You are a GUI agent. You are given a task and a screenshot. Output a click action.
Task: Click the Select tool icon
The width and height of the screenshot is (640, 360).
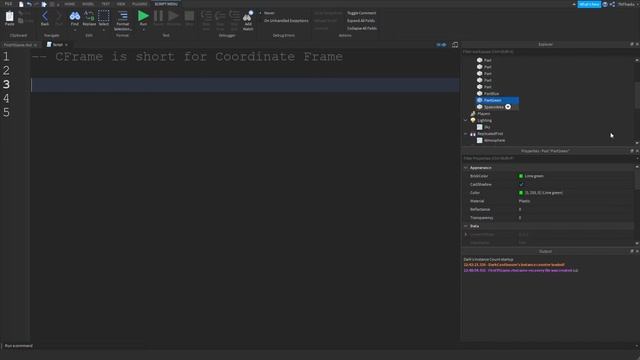(104, 16)
